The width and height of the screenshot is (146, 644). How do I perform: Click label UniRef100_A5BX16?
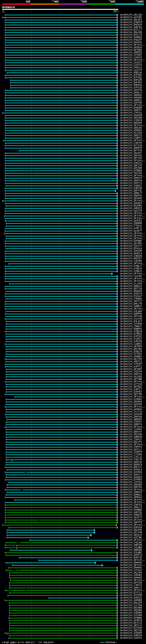click(131, 72)
